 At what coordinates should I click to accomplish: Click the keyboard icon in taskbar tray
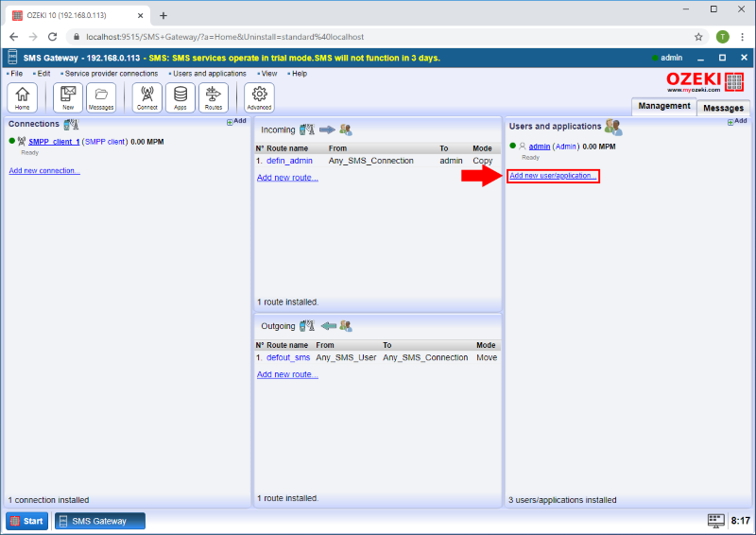[x=716, y=521]
